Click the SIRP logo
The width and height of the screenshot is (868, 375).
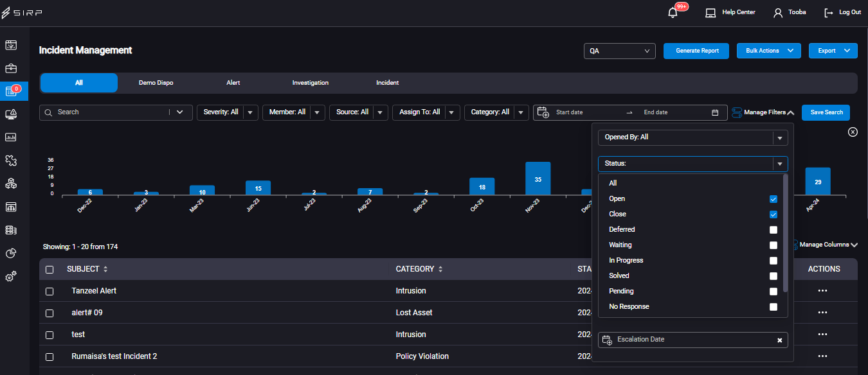[x=23, y=13]
